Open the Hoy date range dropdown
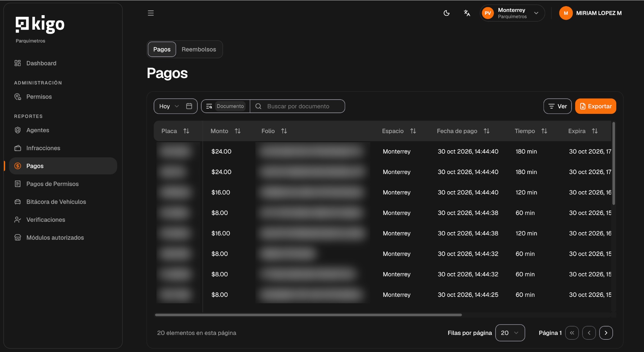The height and width of the screenshot is (352, 644). [x=169, y=106]
